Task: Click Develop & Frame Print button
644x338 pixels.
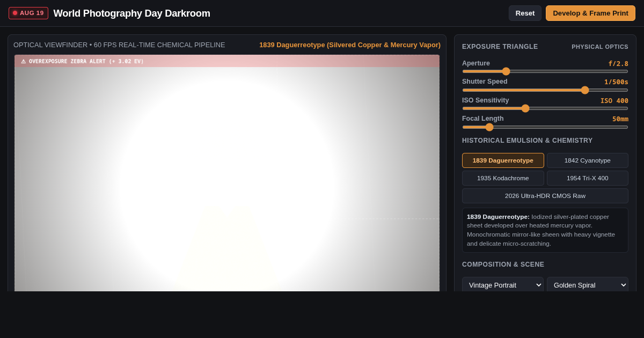Action: [x=590, y=13]
